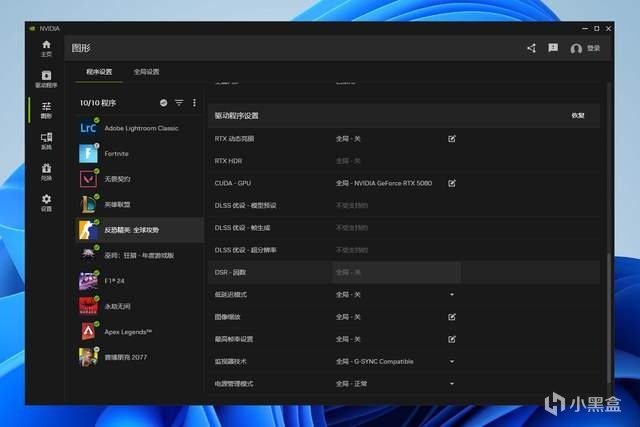Click the DLSS 优设 - 超分辨率 row label
640x427 pixels.
coord(245,250)
